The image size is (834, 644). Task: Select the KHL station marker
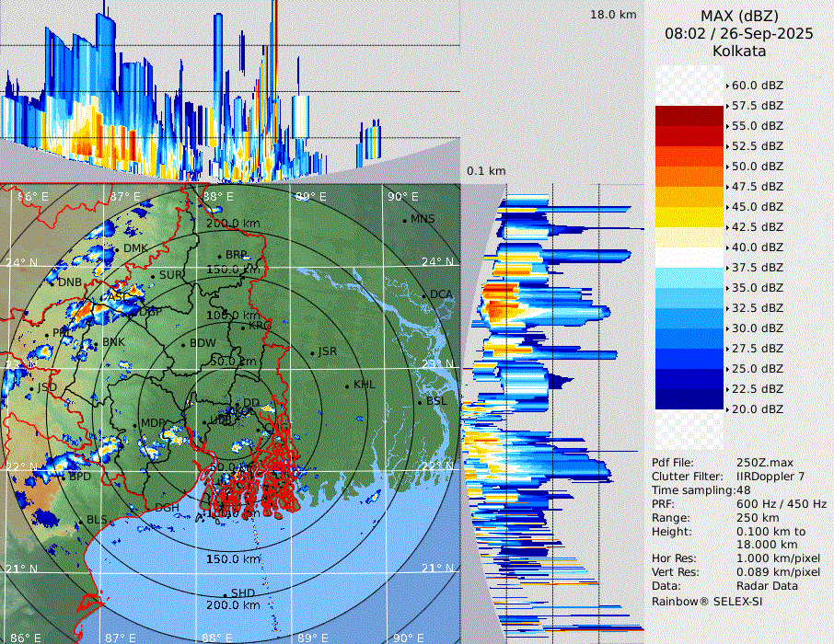347,385
